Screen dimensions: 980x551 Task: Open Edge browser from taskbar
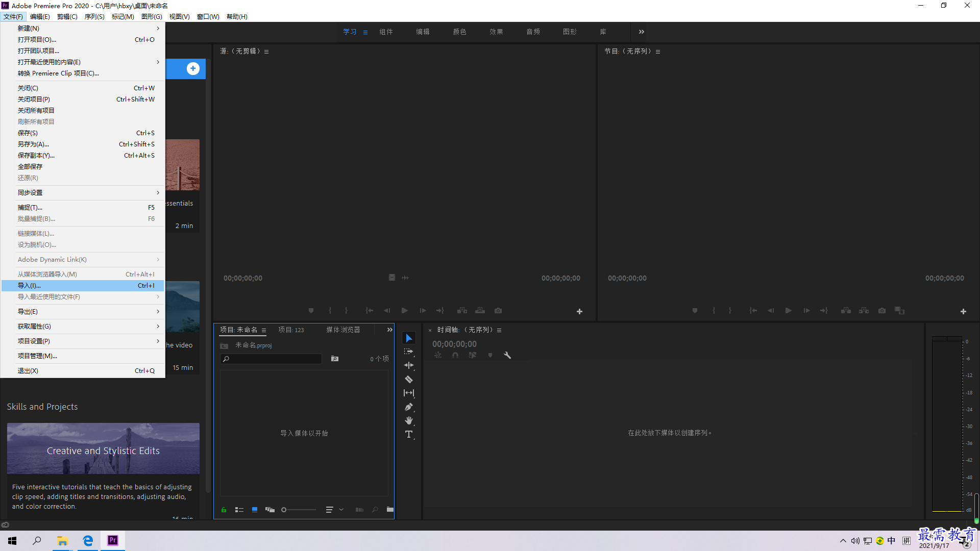pos(88,541)
